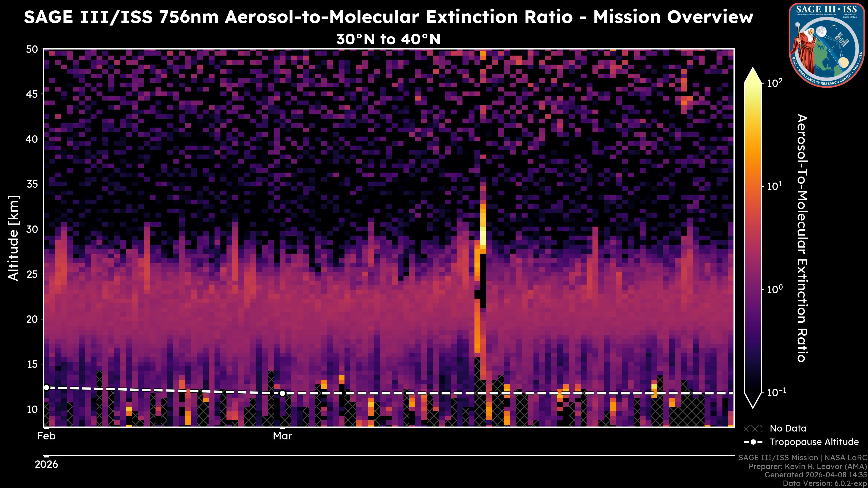868x488 pixels.
Task: Click the 30 km altitude tick label
Action: [32, 229]
